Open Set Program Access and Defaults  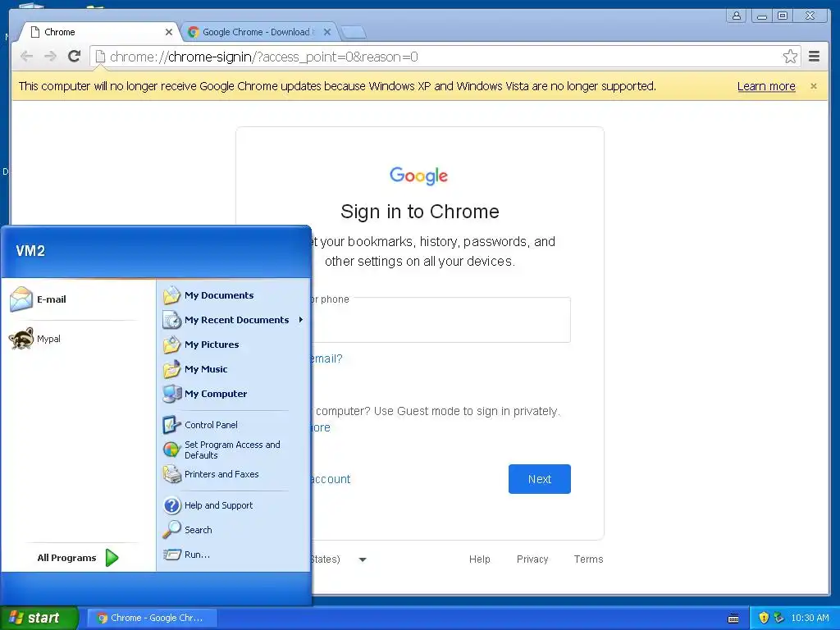pyautogui.click(x=234, y=450)
